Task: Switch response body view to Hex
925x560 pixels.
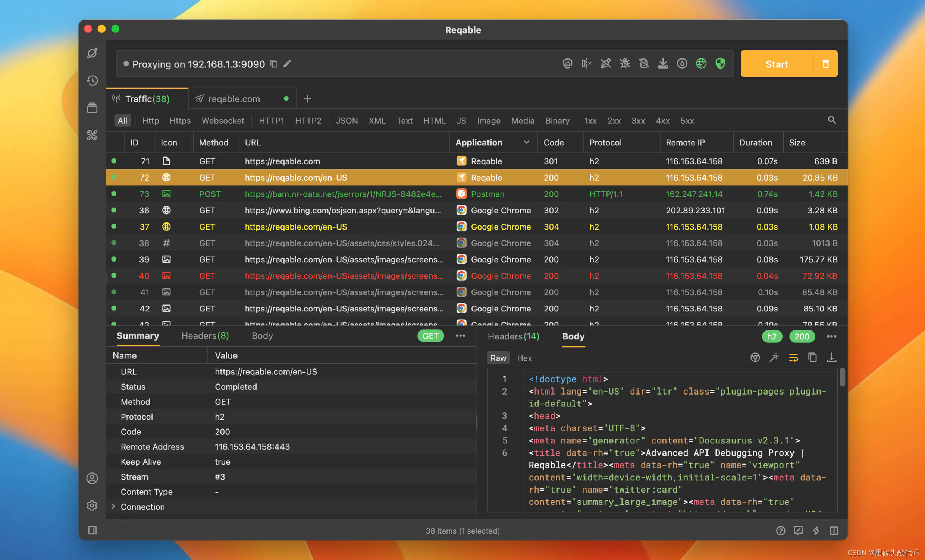Action: (524, 358)
